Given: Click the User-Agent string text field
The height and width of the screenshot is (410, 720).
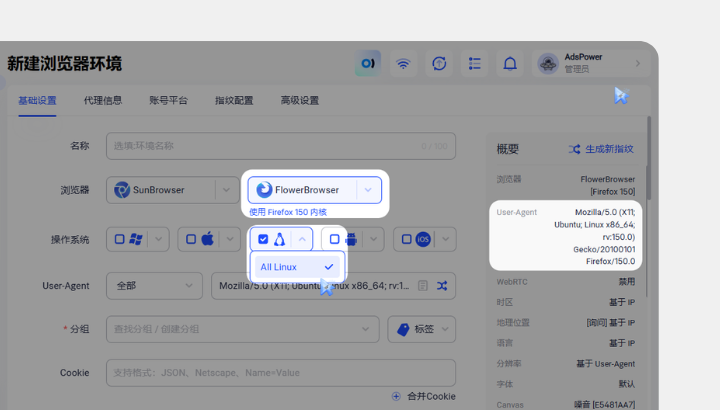Looking at the screenshot, I should pos(314,286).
